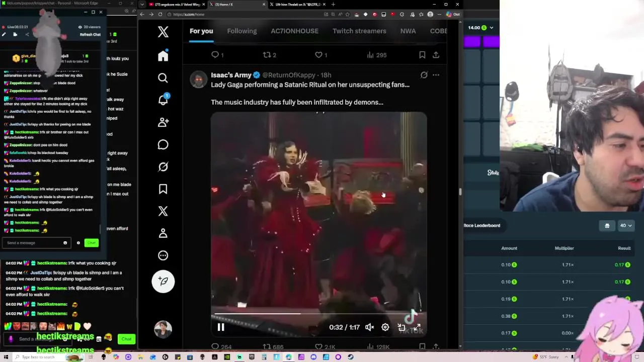This screenshot has height=362, width=644.
Task: Open Windows Start button
Action: [x=5, y=357]
